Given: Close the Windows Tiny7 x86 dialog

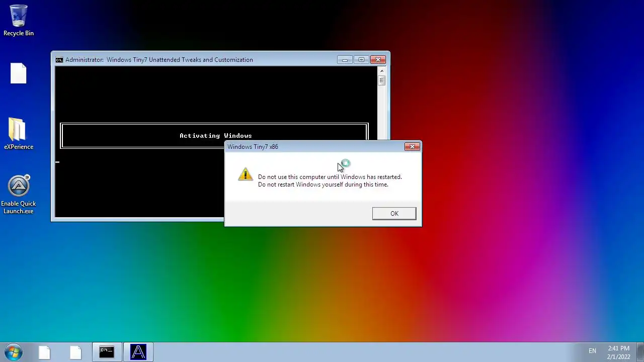Looking at the screenshot, I should 412,147.
